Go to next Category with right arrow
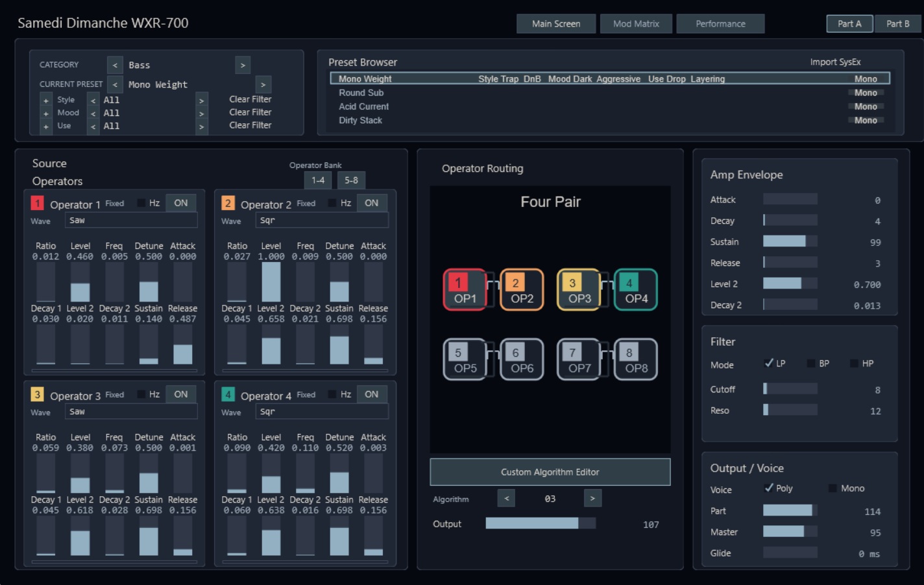This screenshot has width=924, height=585. [243, 65]
